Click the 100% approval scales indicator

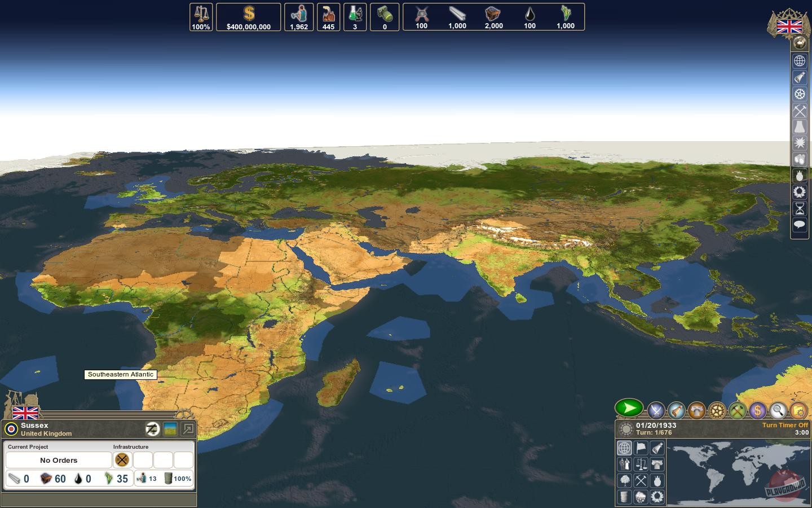point(200,17)
